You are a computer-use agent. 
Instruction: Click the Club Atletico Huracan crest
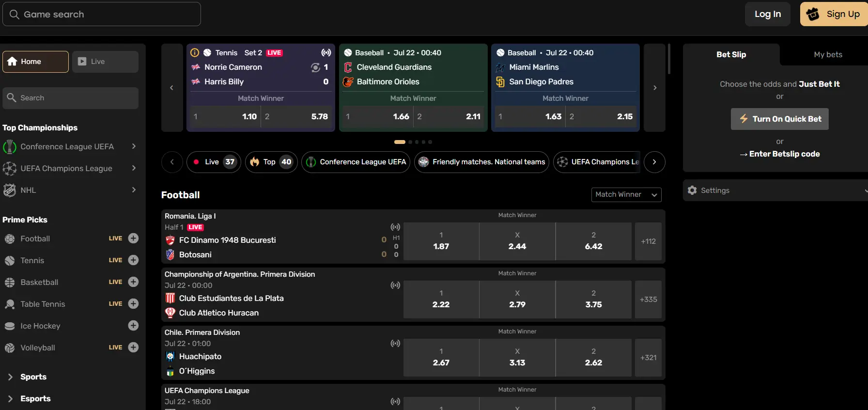click(170, 313)
